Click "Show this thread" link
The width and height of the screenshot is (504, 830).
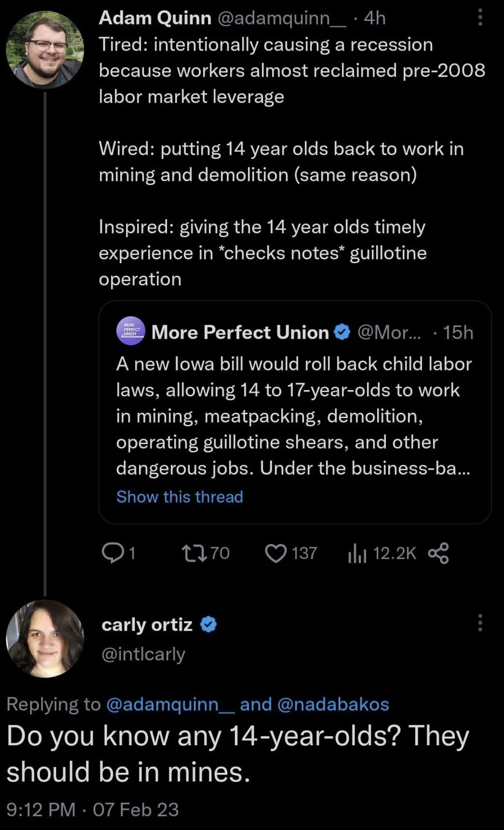[179, 497]
